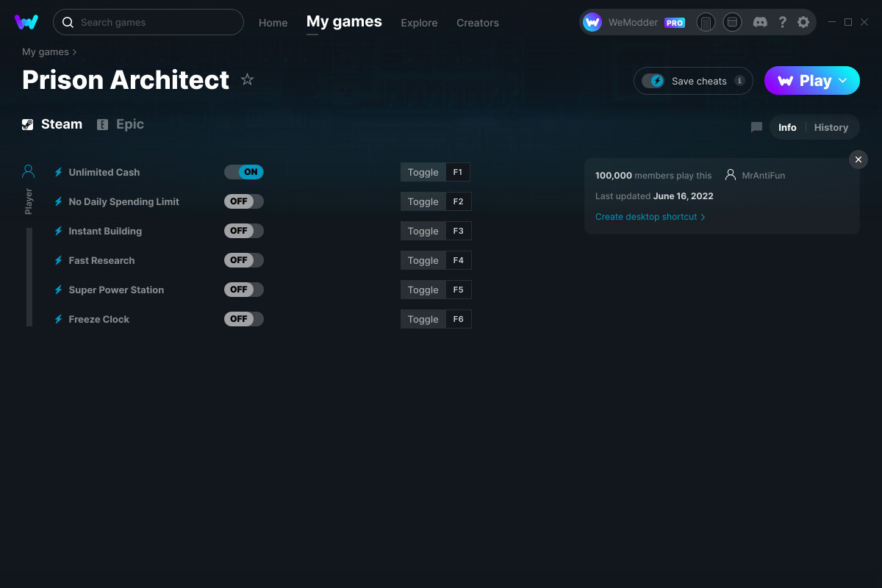Toggle the Save cheats switch
Image resolution: width=882 pixels, height=588 pixels.
[x=653, y=81]
